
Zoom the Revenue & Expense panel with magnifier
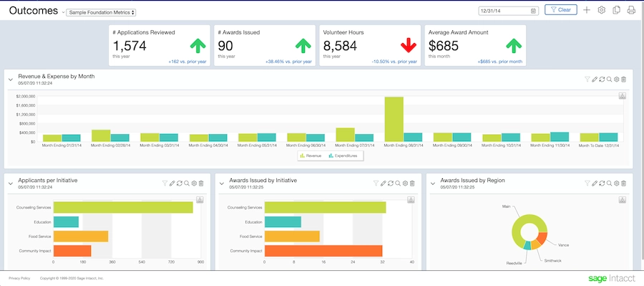609,80
